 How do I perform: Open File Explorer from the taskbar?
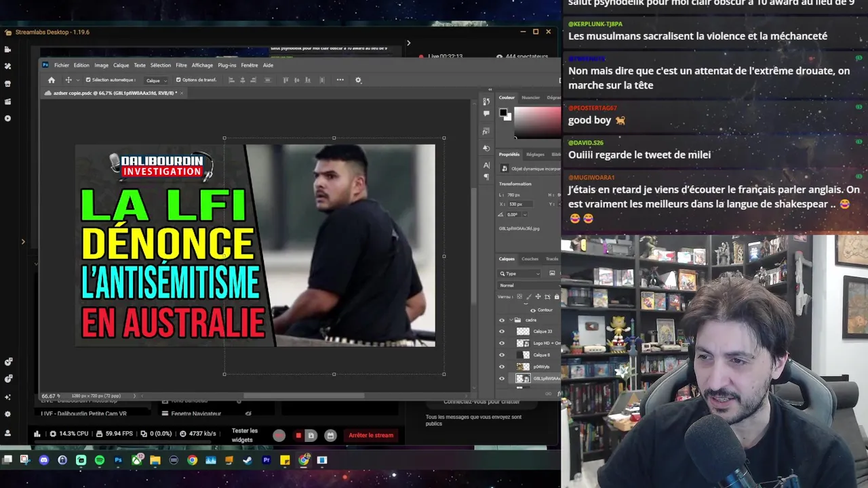pyautogui.click(x=155, y=460)
